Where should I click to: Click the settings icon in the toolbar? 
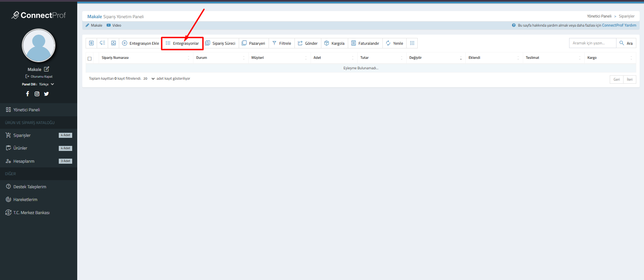pyautogui.click(x=91, y=43)
